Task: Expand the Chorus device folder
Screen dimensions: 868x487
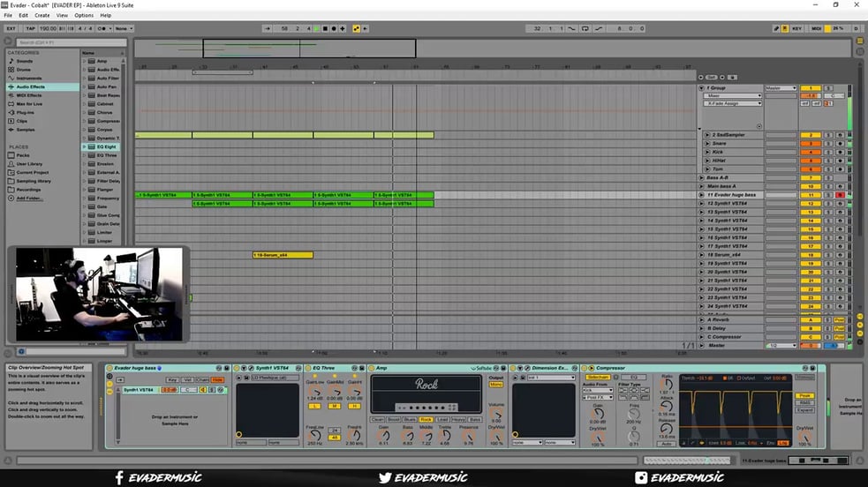Action: click(x=84, y=113)
